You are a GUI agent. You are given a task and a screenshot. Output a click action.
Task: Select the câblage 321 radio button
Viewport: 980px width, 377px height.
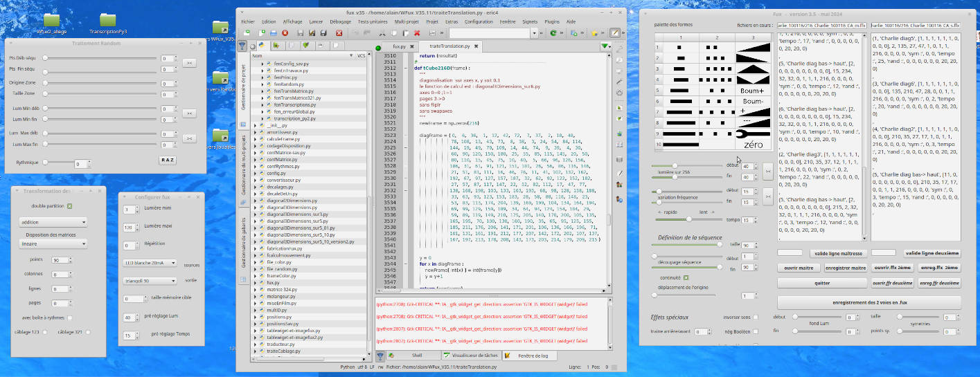87,332
